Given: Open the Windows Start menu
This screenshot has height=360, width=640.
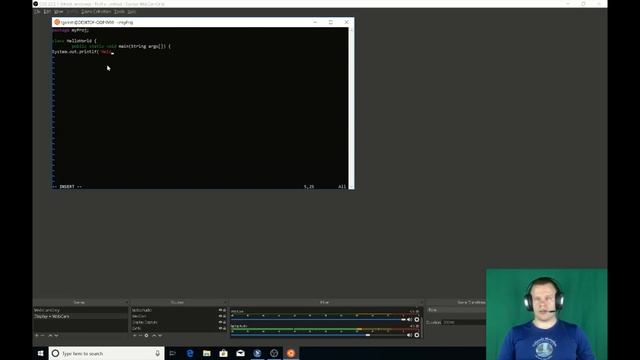Looking at the screenshot, I should click(40, 353).
